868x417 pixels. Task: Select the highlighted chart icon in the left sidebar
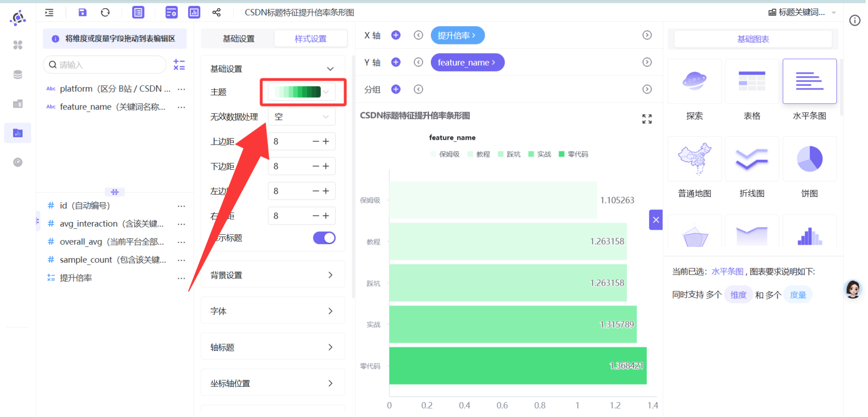[18, 133]
